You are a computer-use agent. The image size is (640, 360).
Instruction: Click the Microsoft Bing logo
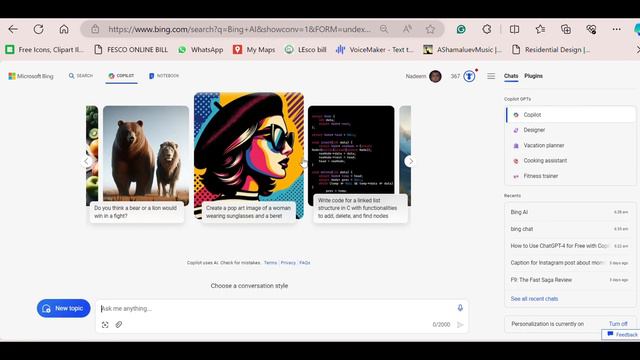pyautogui.click(x=31, y=76)
